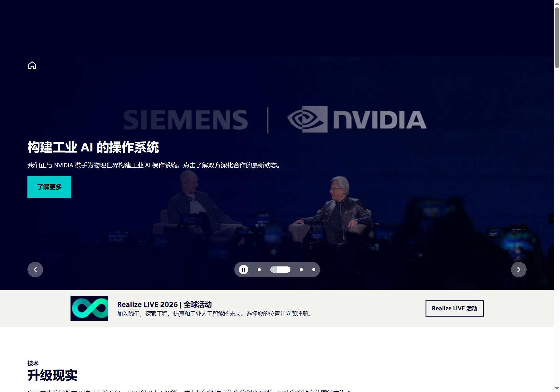Click the 技术 section label
The width and height of the screenshot is (560, 392).
pyautogui.click(x=33, y=363)
